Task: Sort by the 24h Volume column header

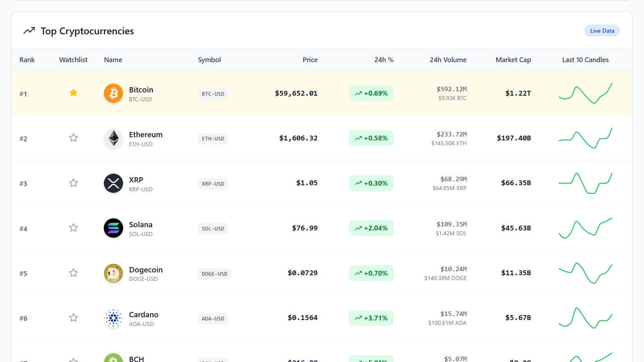Action: click(x=448, y=60)
